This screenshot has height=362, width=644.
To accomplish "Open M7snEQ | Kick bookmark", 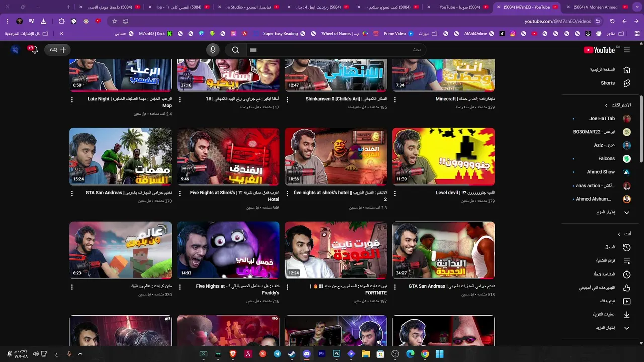I will pyautogui.click(x=155, y=34).
